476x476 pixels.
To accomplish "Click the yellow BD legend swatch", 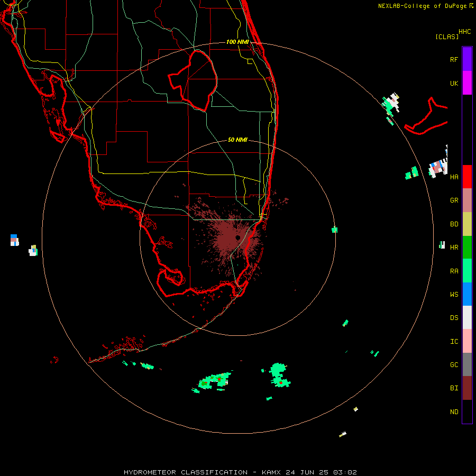I will [467, 224].
